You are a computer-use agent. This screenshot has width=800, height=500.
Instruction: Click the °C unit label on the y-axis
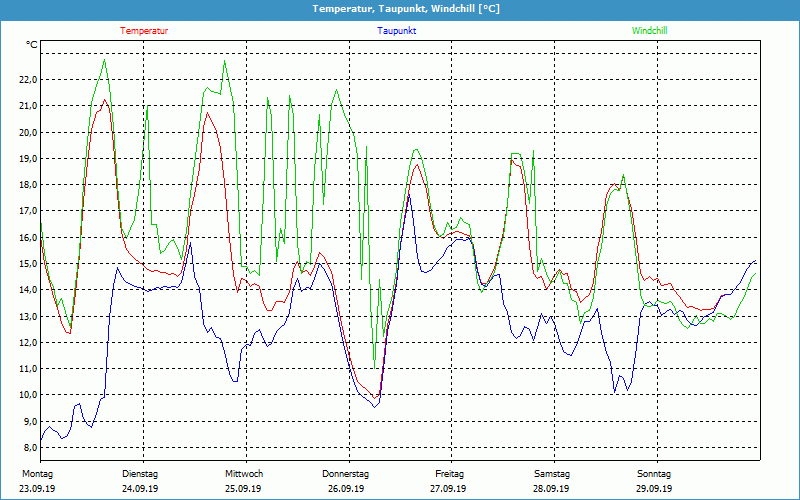coord(32,45)
